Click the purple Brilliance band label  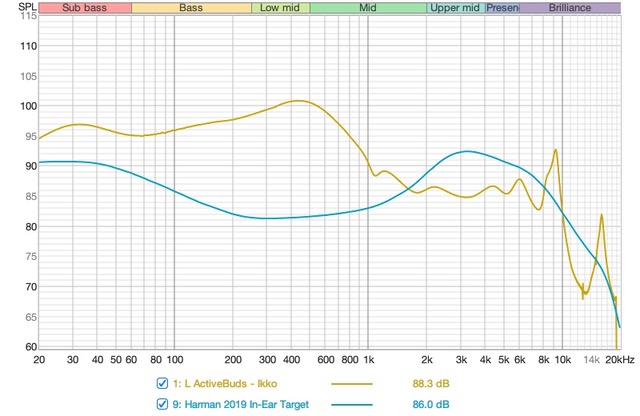coord(569,8)
